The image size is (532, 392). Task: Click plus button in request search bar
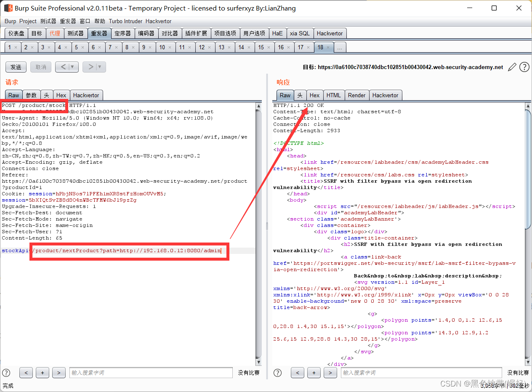click(x=42, y=373)
